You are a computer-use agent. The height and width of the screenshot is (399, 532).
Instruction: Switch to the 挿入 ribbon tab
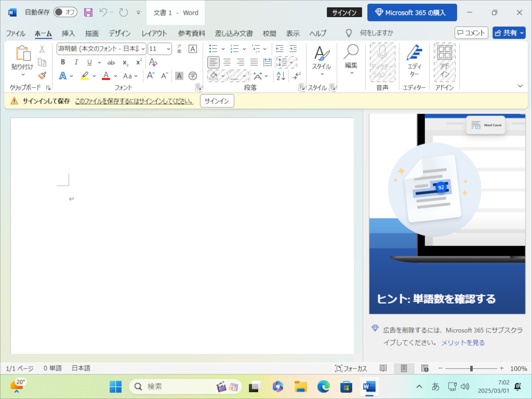(68, 33)
